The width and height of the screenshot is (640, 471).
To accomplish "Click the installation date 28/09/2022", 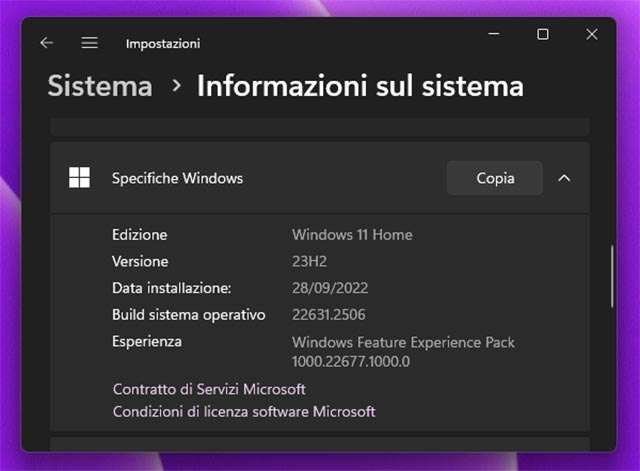I will pyautogui.click(x=330, y=288).
